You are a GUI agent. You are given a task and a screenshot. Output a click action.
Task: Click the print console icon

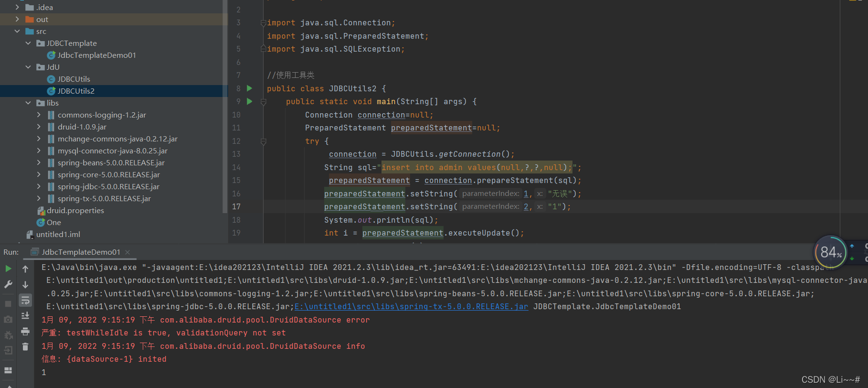coord(25,331)
